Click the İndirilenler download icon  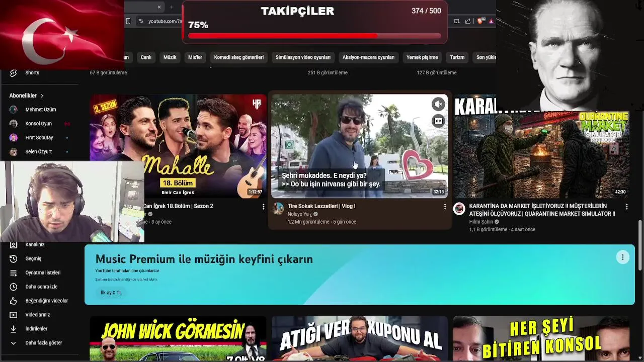point(14,329)
